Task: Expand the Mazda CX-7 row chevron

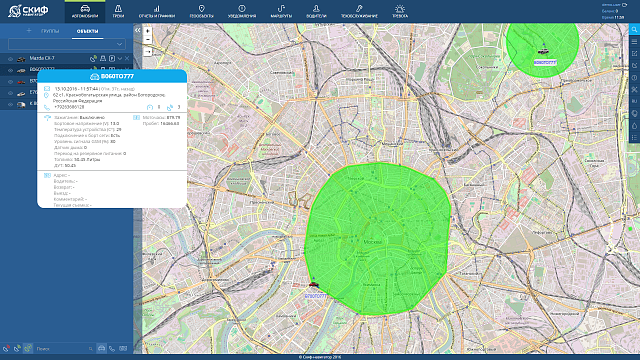Action: 120,59
